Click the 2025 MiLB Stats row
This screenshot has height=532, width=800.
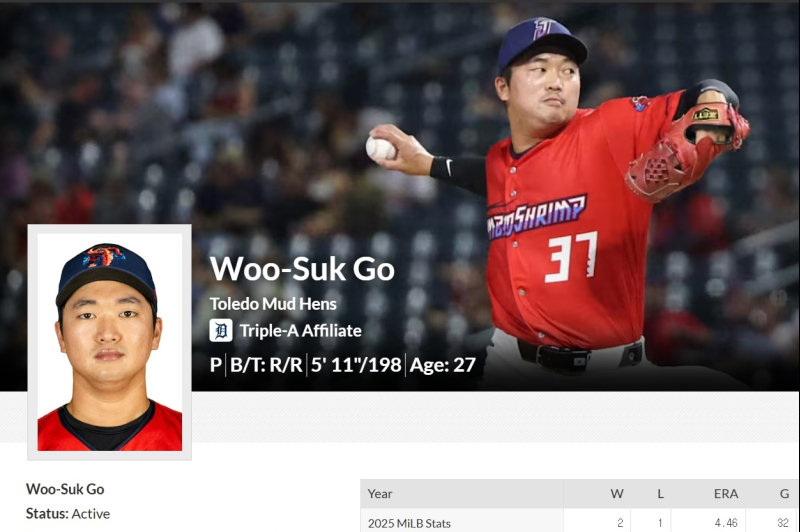tap(579, 523)
